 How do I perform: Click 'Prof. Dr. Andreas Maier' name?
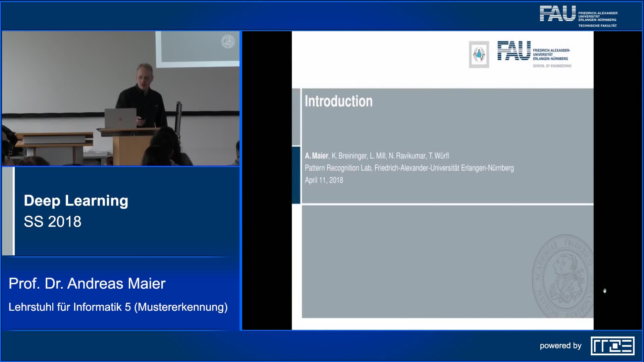(87, 284)
